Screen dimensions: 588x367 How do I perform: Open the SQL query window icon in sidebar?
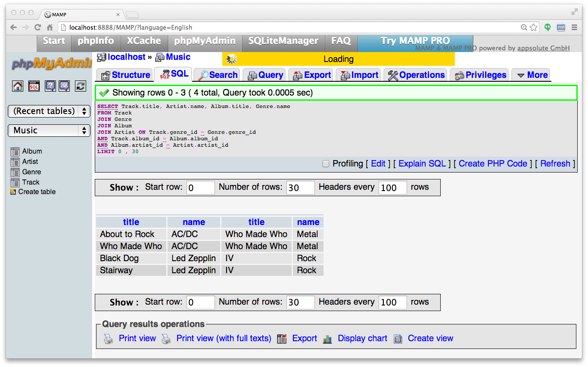pos(34,86)
